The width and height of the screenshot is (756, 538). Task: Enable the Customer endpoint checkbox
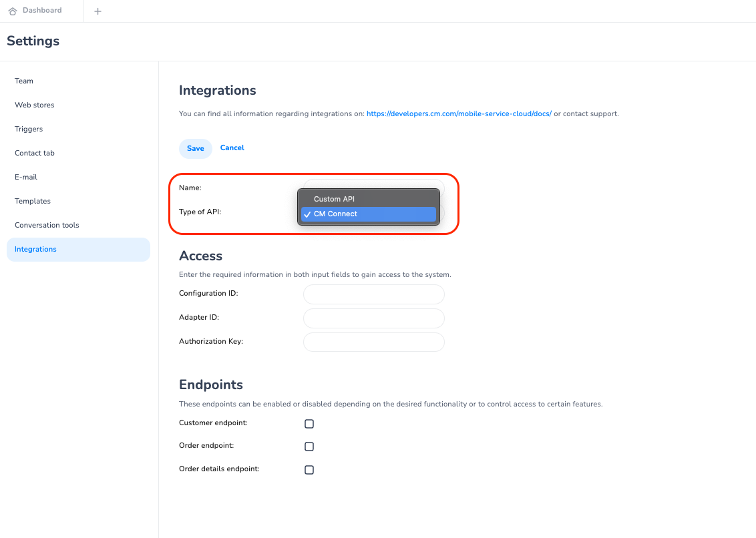click(309, 424)
